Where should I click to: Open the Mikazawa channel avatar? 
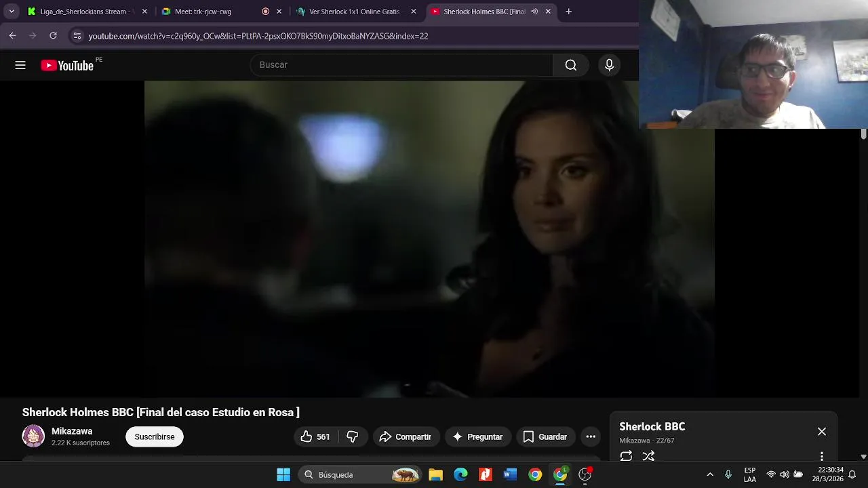[x=33, y=436]
